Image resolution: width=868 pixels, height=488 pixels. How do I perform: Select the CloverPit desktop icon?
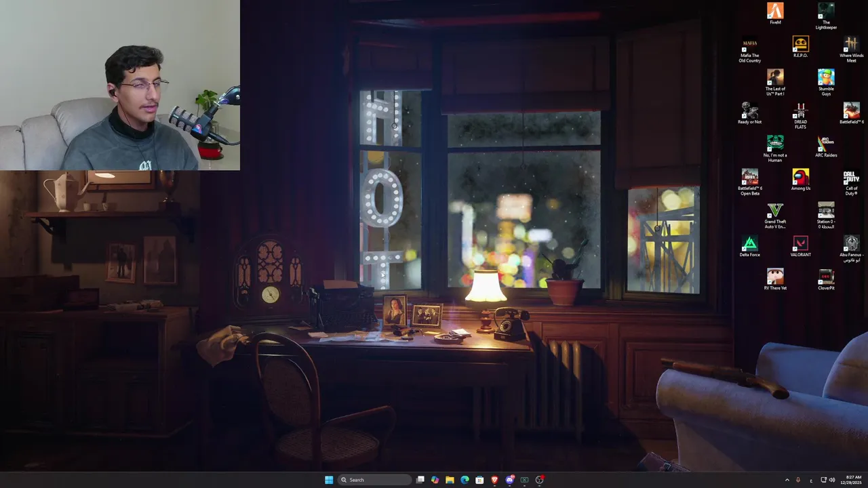point(826,279)
